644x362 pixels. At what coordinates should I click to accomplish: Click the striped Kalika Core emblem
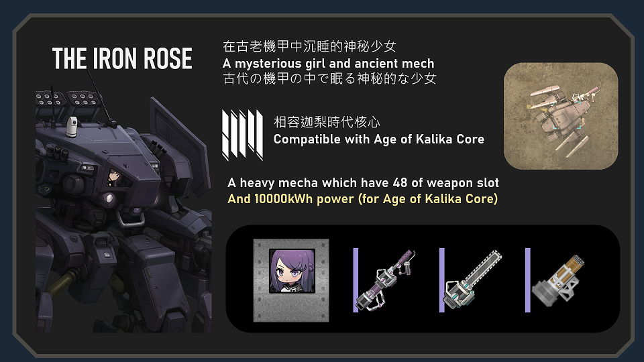pos(242,135)
